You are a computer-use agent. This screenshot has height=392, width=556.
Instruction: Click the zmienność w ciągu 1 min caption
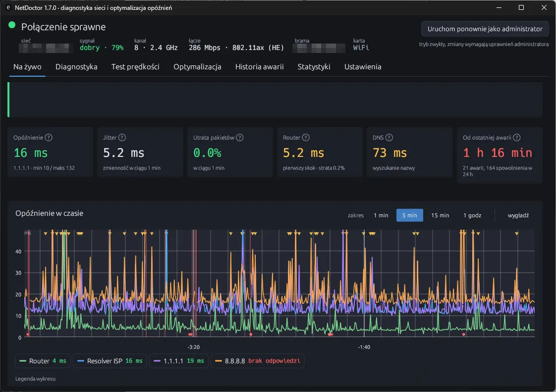click(131, 168)
